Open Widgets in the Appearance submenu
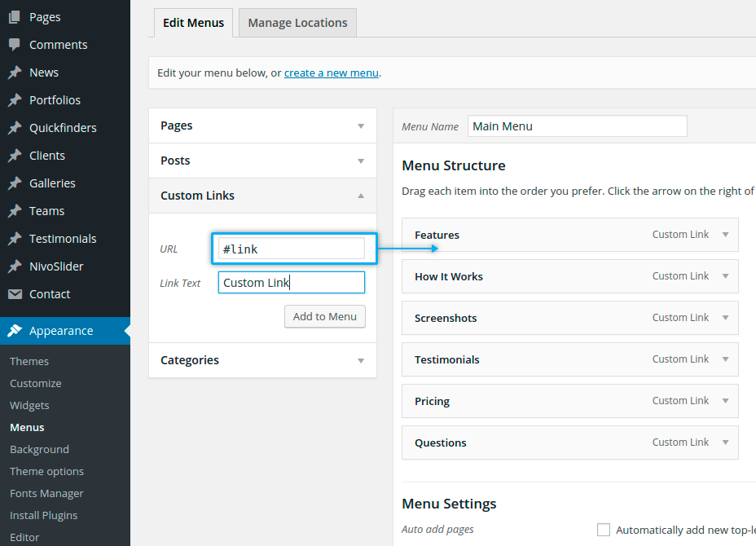756x546 pixels. click(29, 405)
